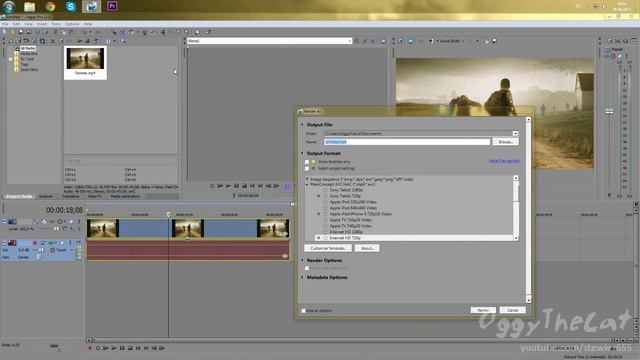This screenshot has height=360, width=640.
Task: Click the Undo toolbar icon
Action: pyautogui.click(x=84, y=32)
